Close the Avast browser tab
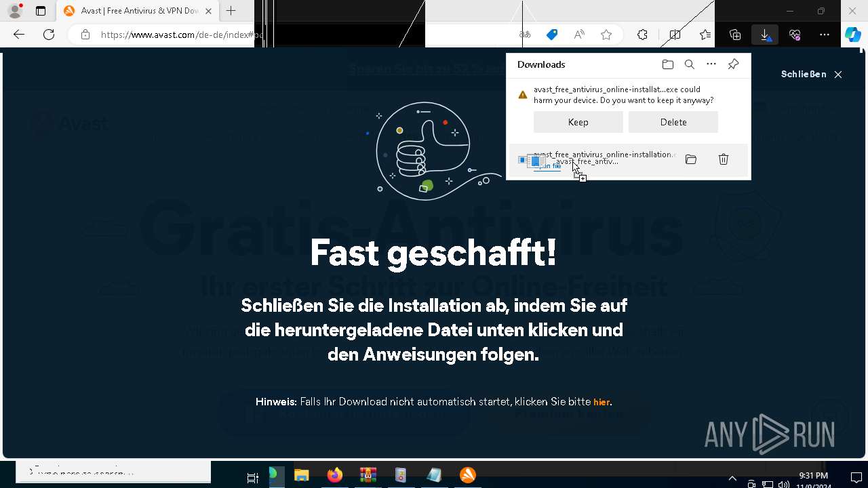Screen dimensions: 868x488 coord(208,11)
